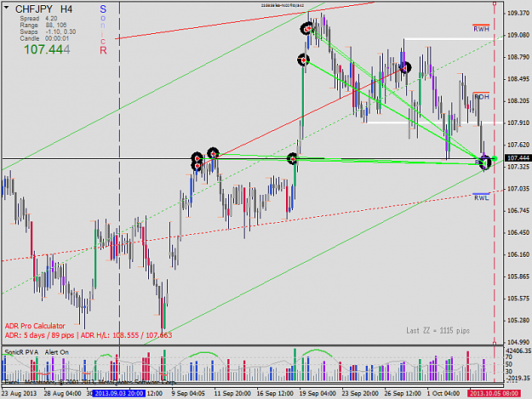Viewport: 532px width, 399px height.
Task: Click the blue highlighted 2013.09.03 20:00 time label
Action: click(119, 393)
